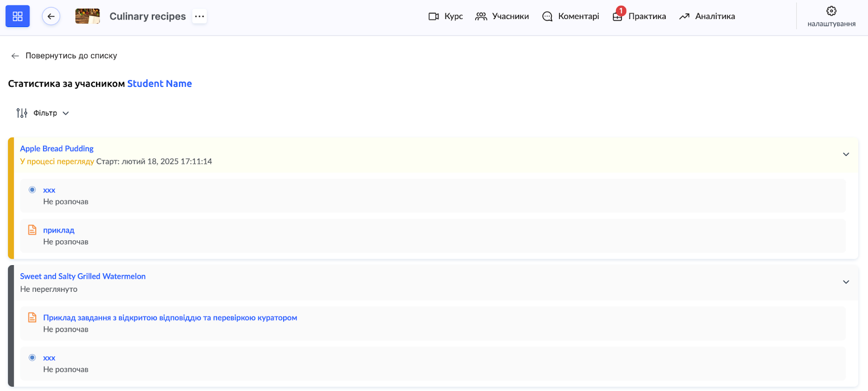This screenshot has height=391, width=868.
Task: Open the Student Name profile link
Action: point(159,84)
